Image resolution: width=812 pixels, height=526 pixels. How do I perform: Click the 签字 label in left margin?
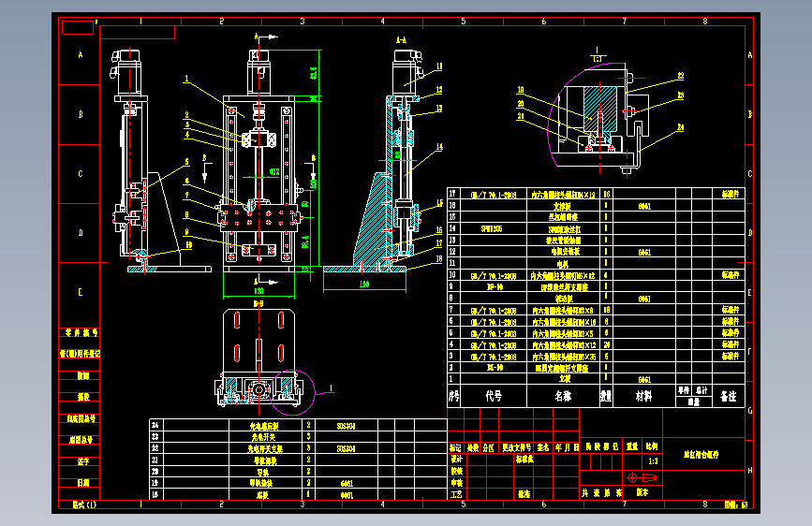click(82, 460)
